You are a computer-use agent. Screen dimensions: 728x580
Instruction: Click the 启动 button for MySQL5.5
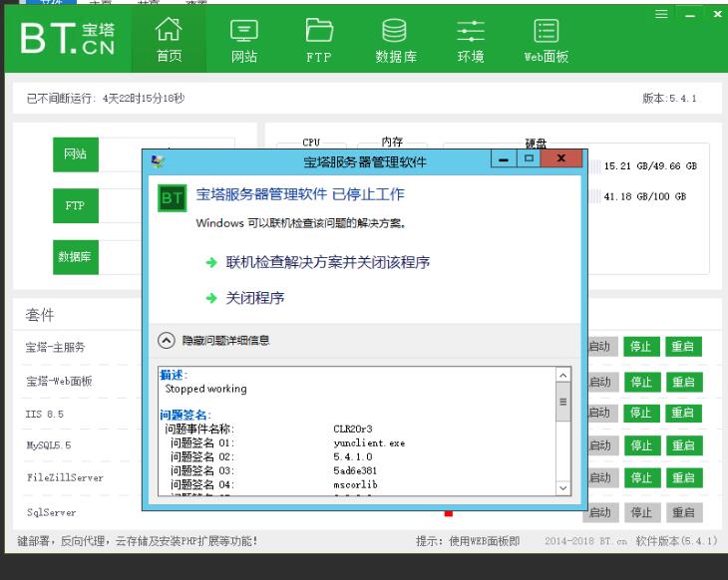(602, 445)
